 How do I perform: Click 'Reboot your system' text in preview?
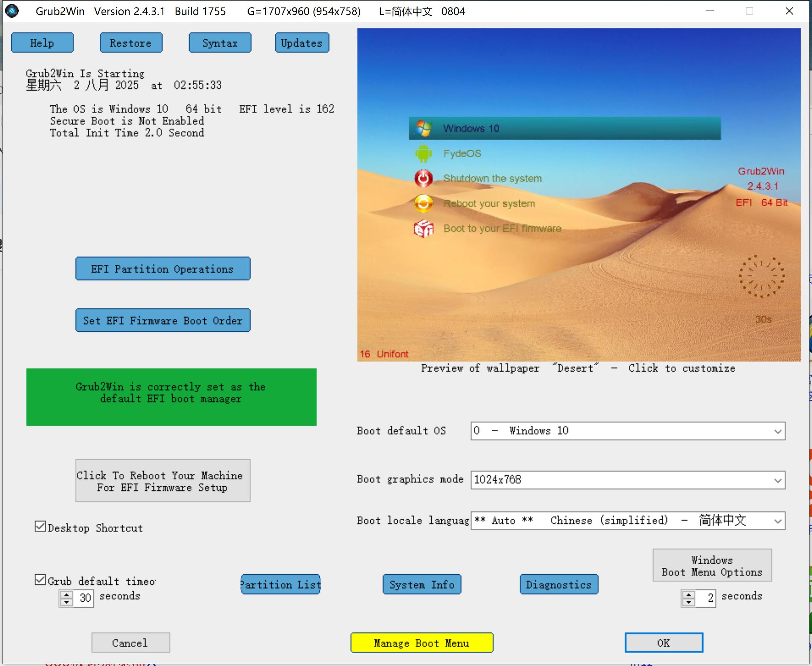tap(490, 203)
